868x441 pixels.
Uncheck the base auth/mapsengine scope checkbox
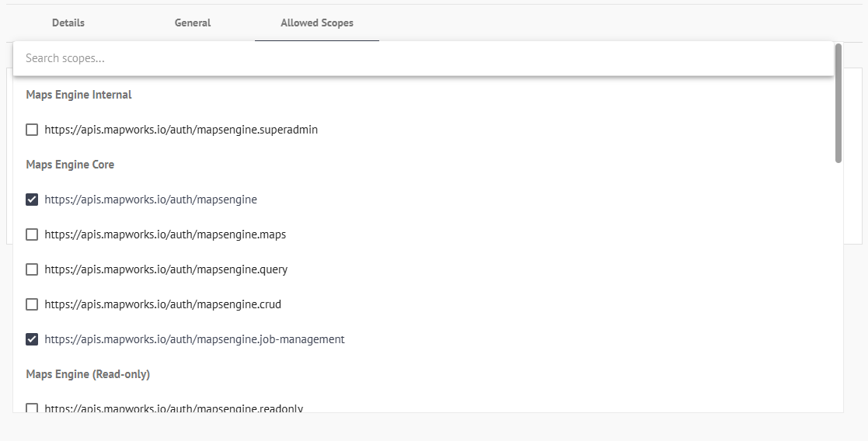tap(32, 200)
